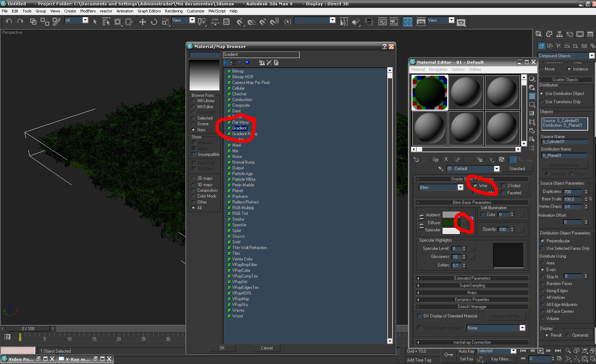The width and height of the screenshot is (596, 364).
Task: Click Cancel in Material/Map Browser
Action: (x=266, y=348)
